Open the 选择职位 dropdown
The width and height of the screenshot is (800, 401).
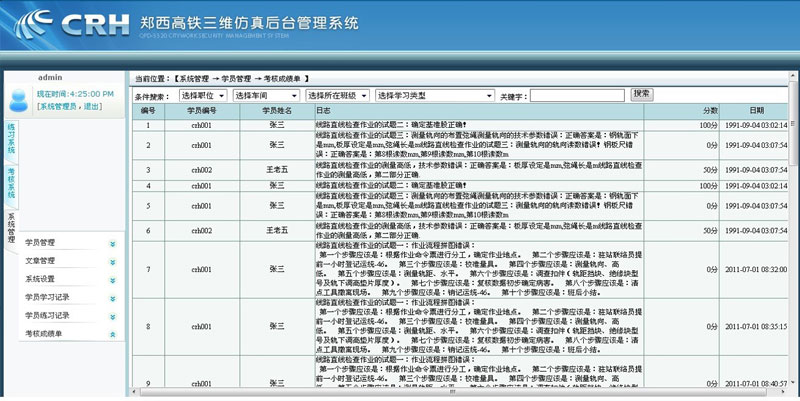point(203,95)
